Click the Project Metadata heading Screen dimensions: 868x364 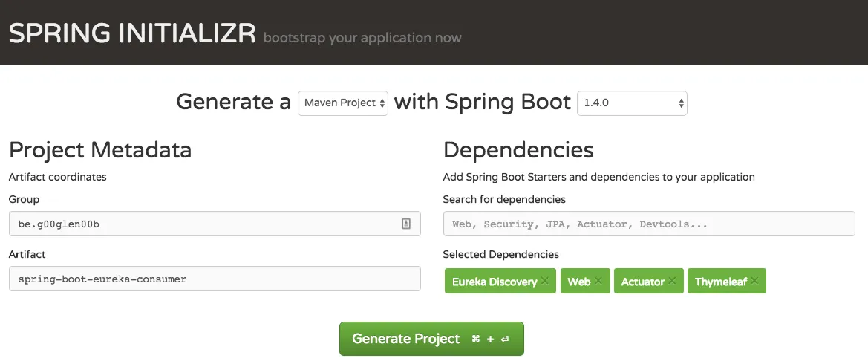pos(100,150)
